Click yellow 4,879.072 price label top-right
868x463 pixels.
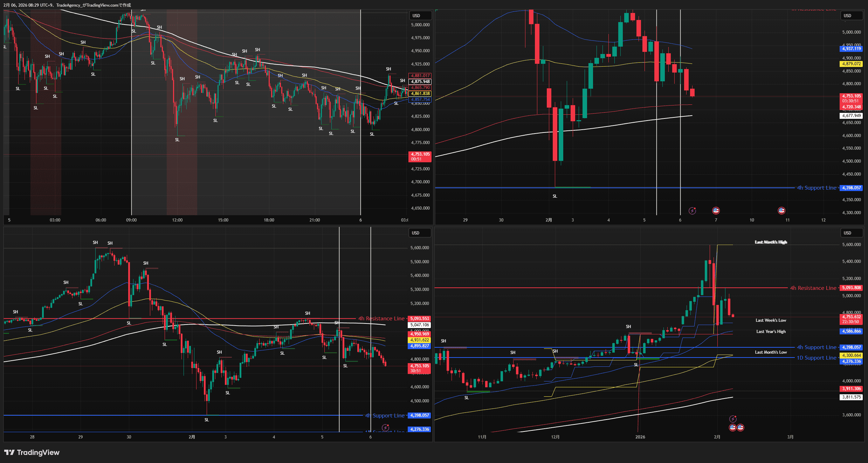(851, 64)
